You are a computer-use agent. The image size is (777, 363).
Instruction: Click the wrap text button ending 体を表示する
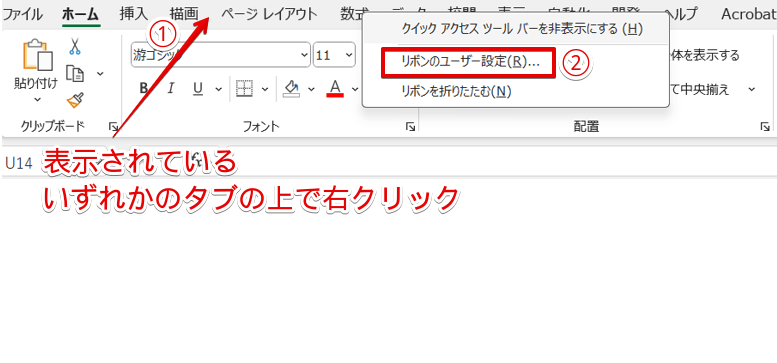tap(706, 55)
